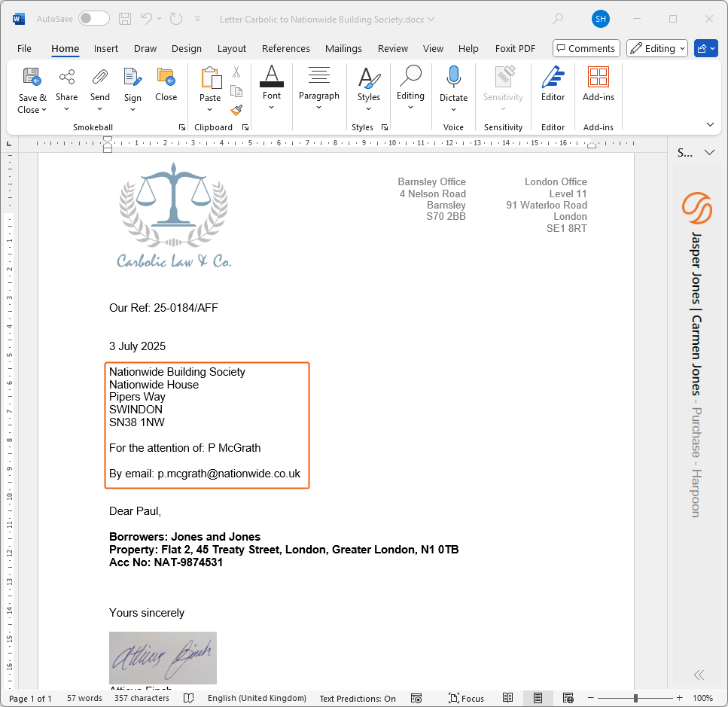Viewport: 728px width, 707px height.
Task: Click the proofing book icon in status bar
Action: click(188, 698)
